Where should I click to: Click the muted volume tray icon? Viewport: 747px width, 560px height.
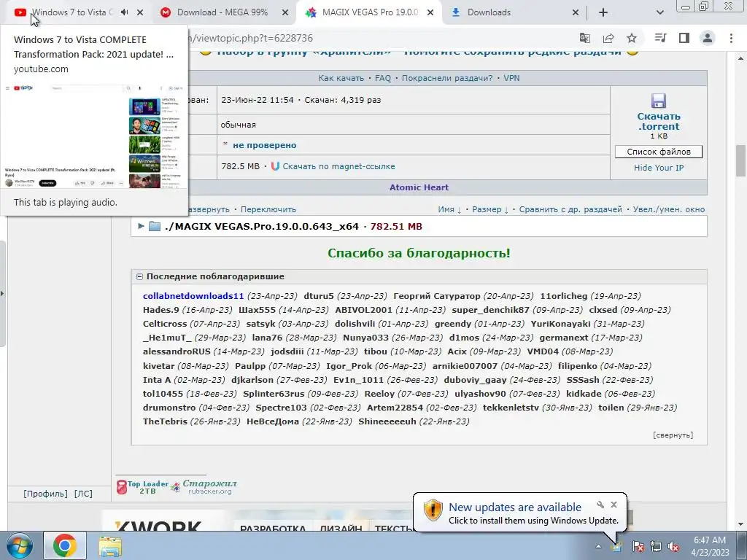pyautogui.click(x=673, y=546)
